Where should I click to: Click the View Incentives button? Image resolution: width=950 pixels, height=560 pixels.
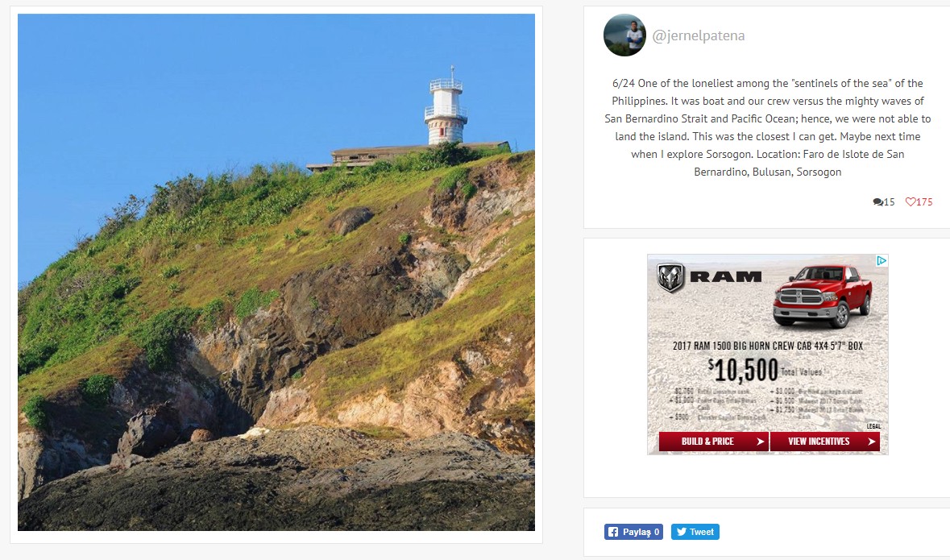(824, 442)
